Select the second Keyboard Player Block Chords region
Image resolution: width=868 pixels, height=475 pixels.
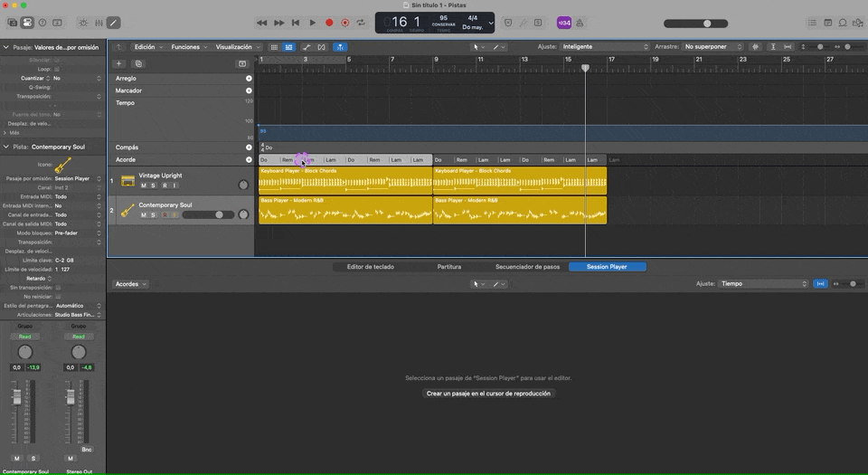(520, 180)
